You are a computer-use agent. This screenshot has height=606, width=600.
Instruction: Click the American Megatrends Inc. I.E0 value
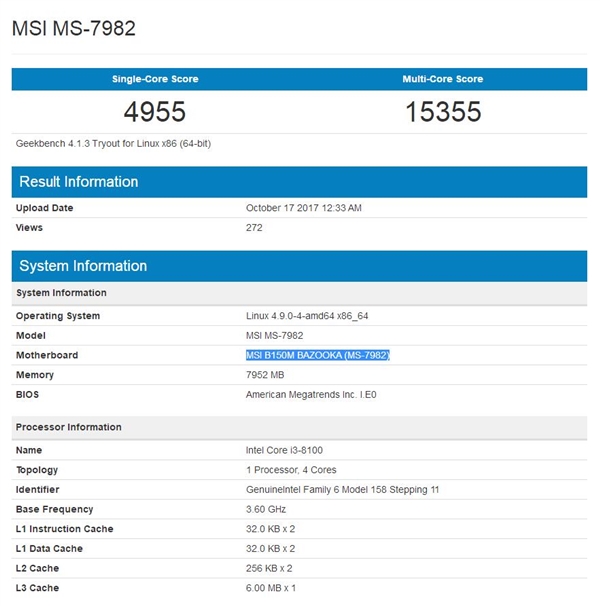point(311,395)
